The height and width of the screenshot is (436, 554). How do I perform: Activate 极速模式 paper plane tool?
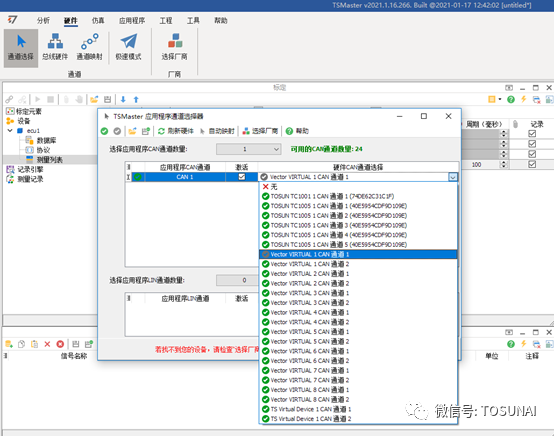tap(129, 48)
